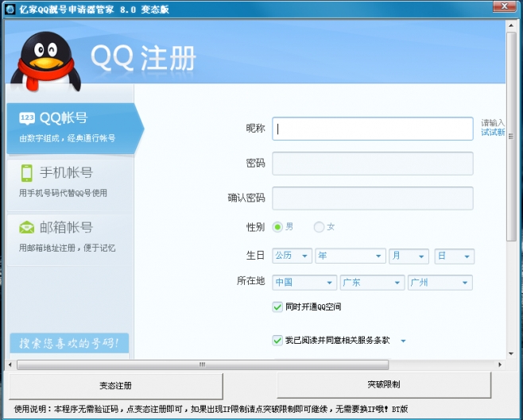
Task: Click the horizontal scrollbar thumb
Action: click(203, 364)
